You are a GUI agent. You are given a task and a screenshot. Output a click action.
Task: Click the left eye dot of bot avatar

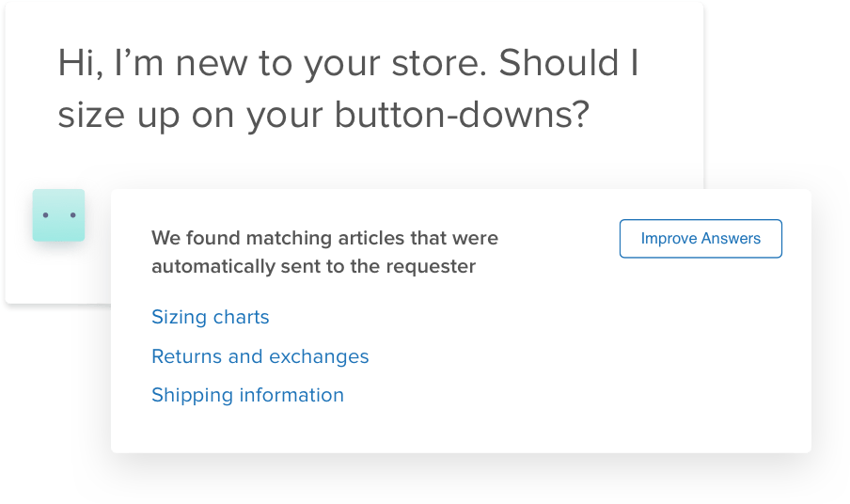point(46,215)
